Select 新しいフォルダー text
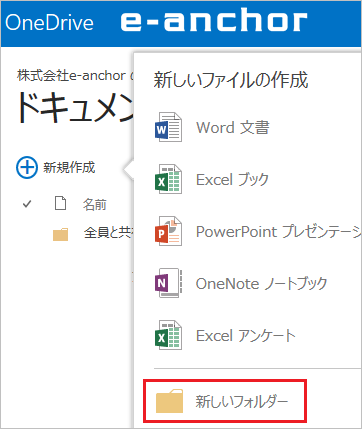 click(x=242, y=401)
